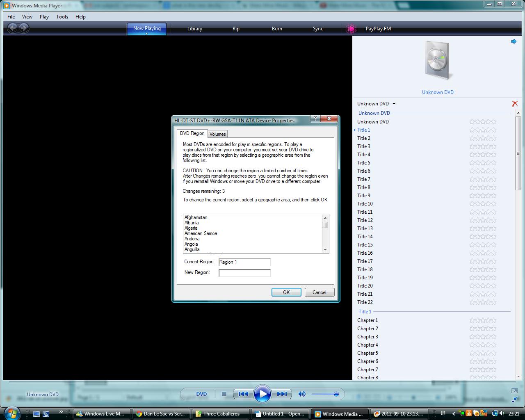
Task: Switch to full screen view icon
Action: [514, 390]
